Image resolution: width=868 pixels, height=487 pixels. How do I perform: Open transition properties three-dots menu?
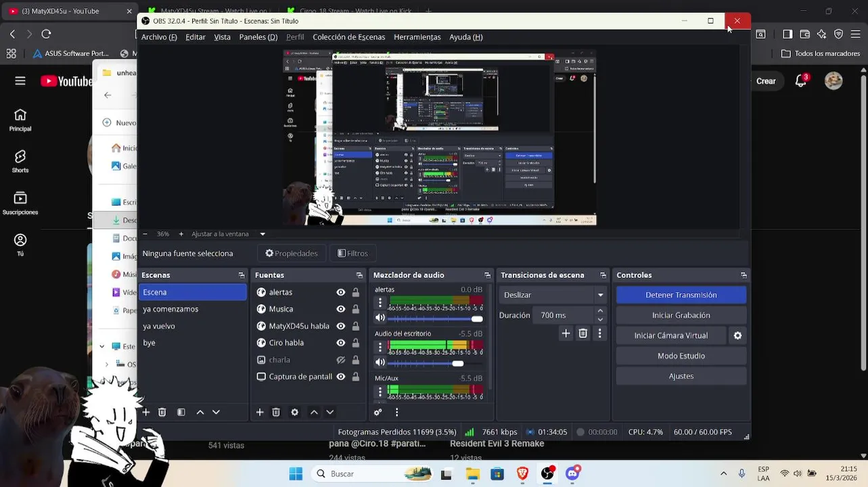[x=599, y=333]
